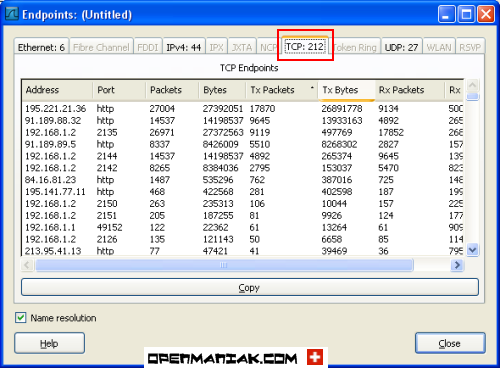Click the Wireshark icon in title bar
This screenshot has width=500, height=368.
point(12,14)
